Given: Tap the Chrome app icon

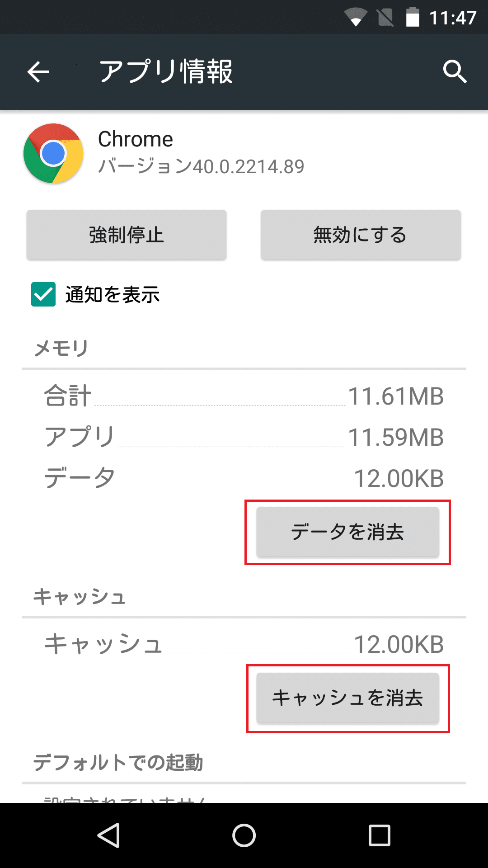Looking at the screenshot, I should [53, 153].
